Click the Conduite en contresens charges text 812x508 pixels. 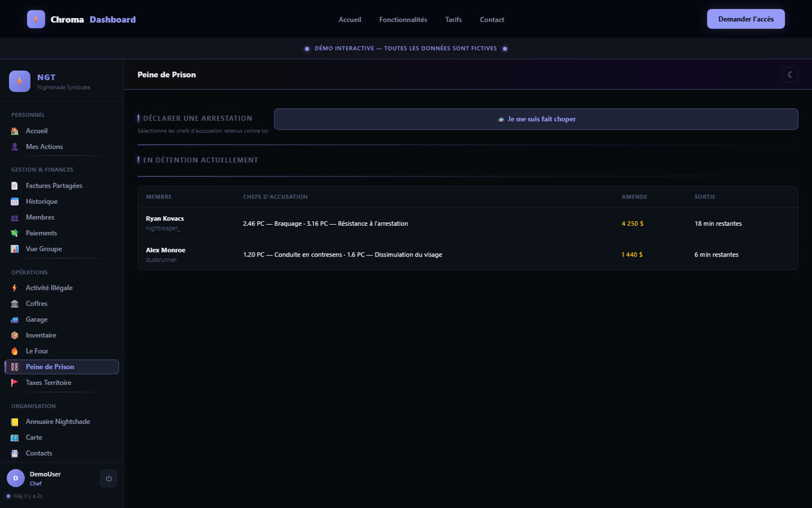pyautogui.click(x=342, y=255)
